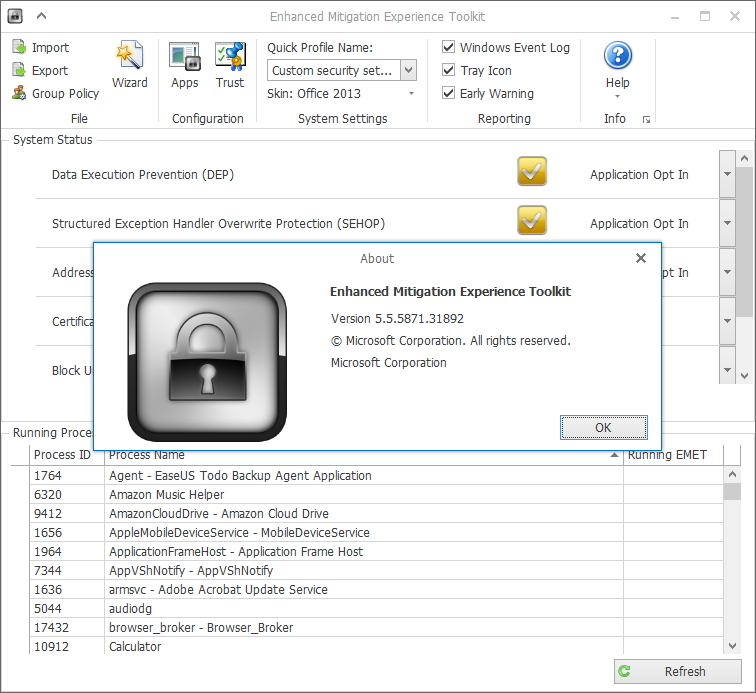Select the ApplicationFrameHost process row
The width and height of the screenshot is (756, 693).
click(x=376, y=551)
